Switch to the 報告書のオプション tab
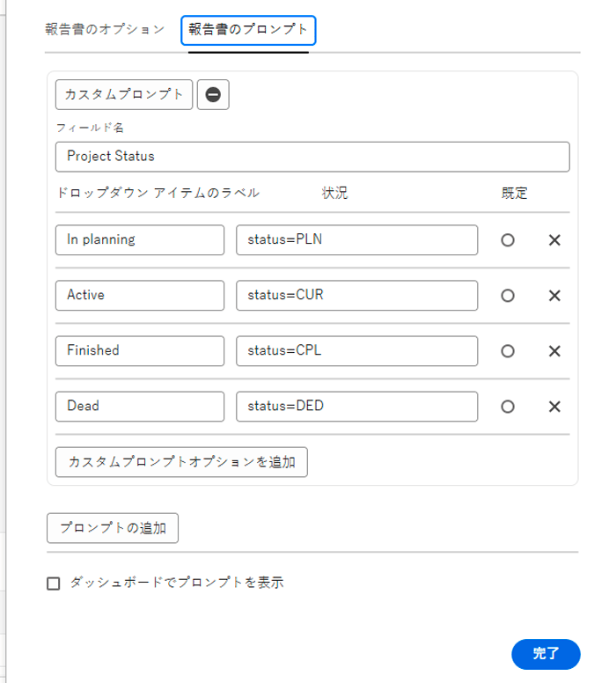This screenshot has height=683, width=616. pos(105,29)
